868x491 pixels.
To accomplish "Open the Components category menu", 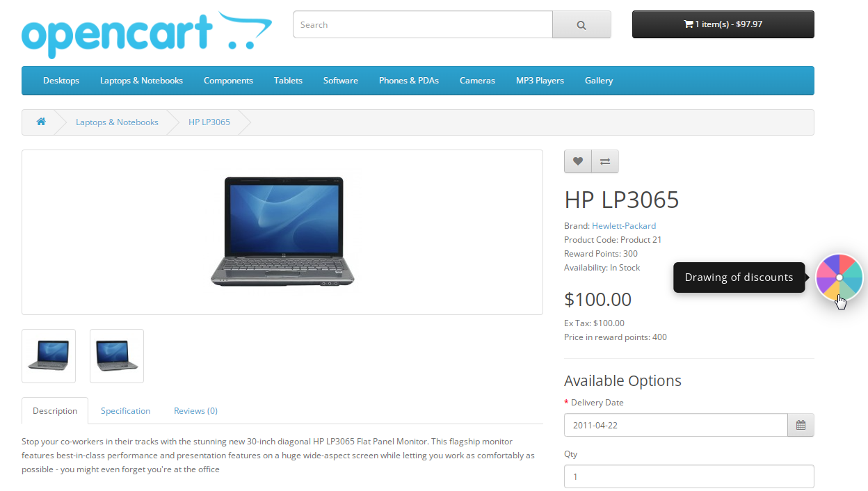I will coord(228,81).
